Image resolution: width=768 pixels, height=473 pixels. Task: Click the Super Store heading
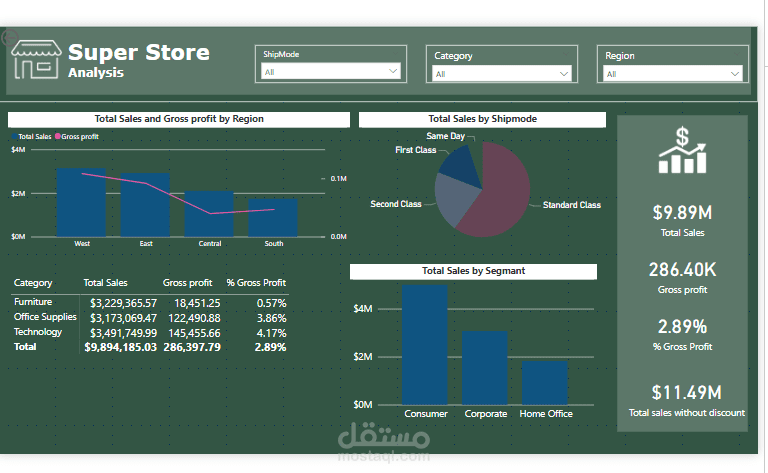click(139, 52)
